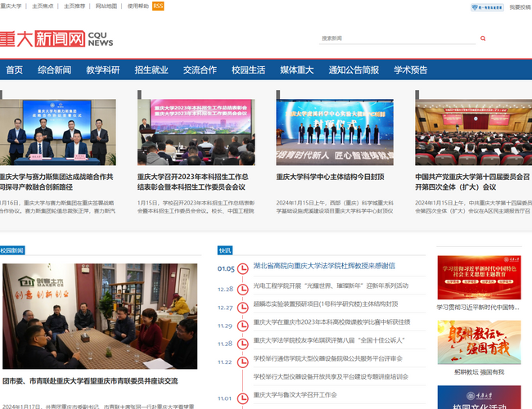This screenshot has width=532, height=409.
Task: Open the 通知公告简报 navigation item
Action: coord(354,70)
